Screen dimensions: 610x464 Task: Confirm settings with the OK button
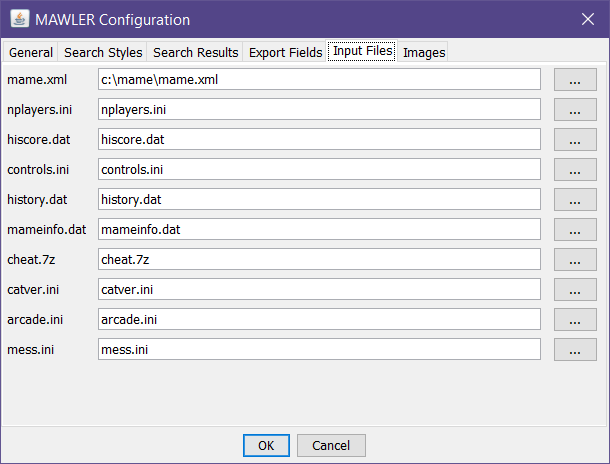[266, 445]
